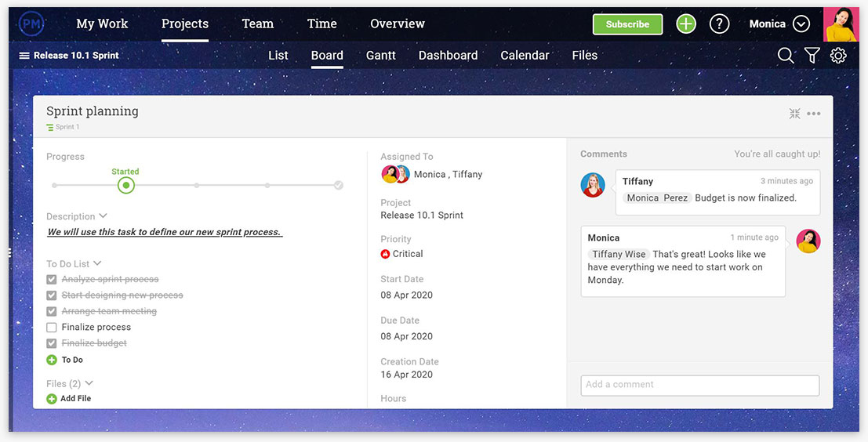
Task: Set progress to the middle dot
Action: tap(197, 185)
